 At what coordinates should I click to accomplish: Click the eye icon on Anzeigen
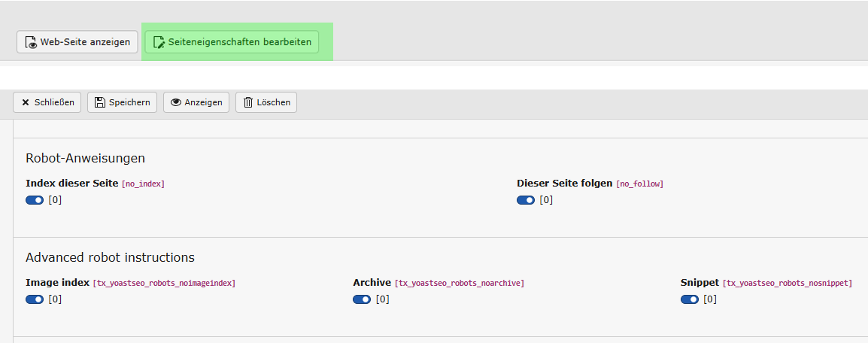[176, 102]
